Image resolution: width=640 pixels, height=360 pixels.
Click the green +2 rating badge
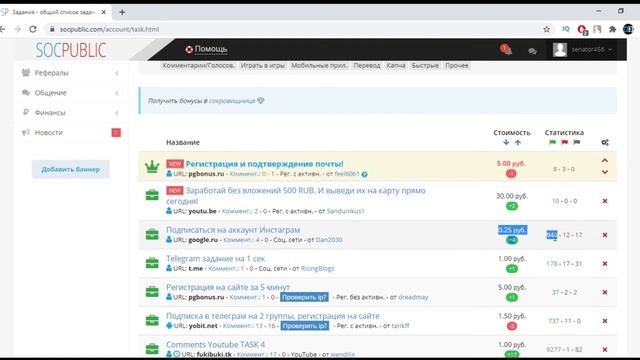click(512, 206)
